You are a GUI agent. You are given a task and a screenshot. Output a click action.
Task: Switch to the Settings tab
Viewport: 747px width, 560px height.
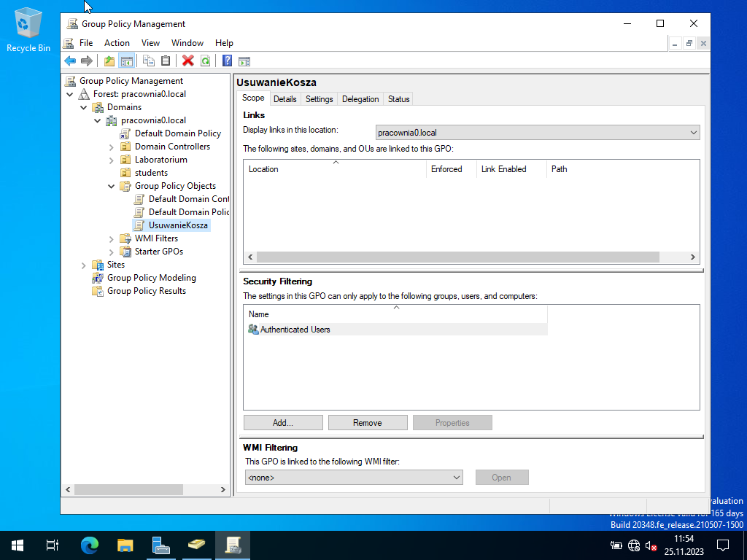pyautogui.click(x=320, y=99)
